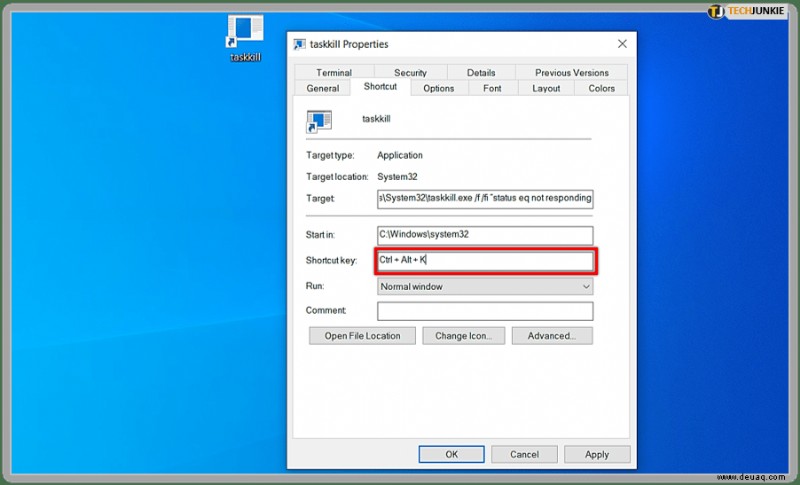Open the Layout tab
This screenshot has height=485, width=800.
[x=546, y=88]
